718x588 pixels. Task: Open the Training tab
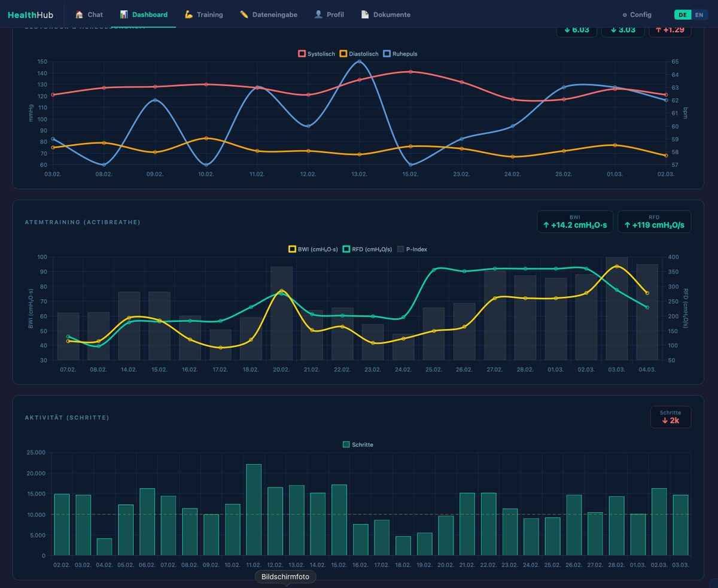pos(204,14)
